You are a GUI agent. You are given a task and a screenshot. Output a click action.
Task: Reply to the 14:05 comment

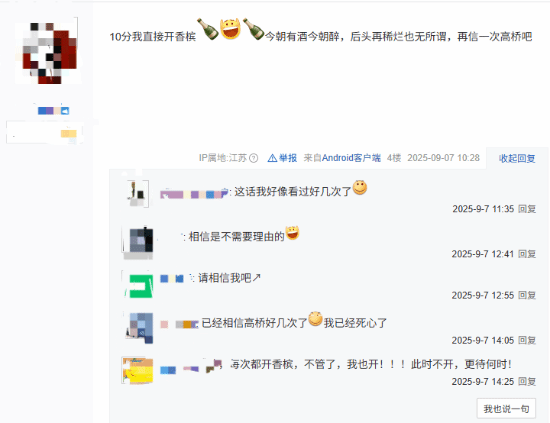[x=527, y=340]
